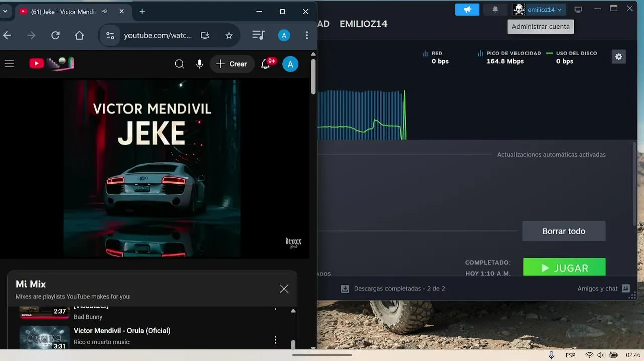This screenshot has width=644, height=361.
Task: Click Borrar todo in Steam downloads
Action: click(x=564, y=231)
